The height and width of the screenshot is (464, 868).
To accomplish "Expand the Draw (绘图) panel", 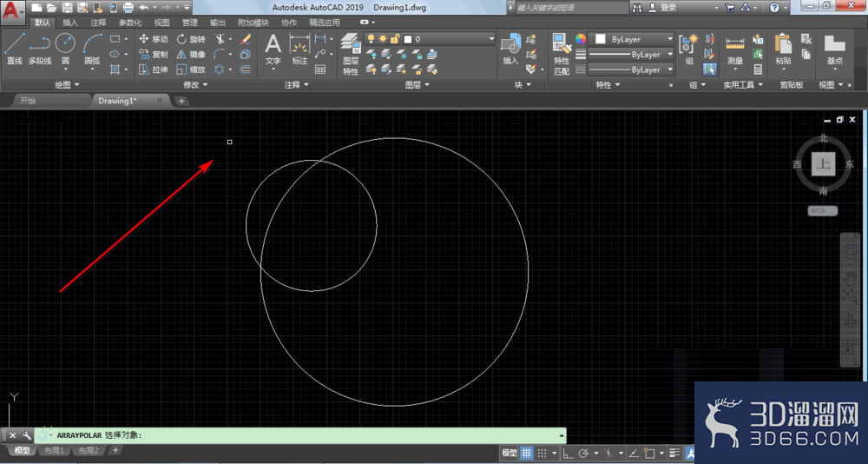I will pyautogui.click(x=67, y=85).
